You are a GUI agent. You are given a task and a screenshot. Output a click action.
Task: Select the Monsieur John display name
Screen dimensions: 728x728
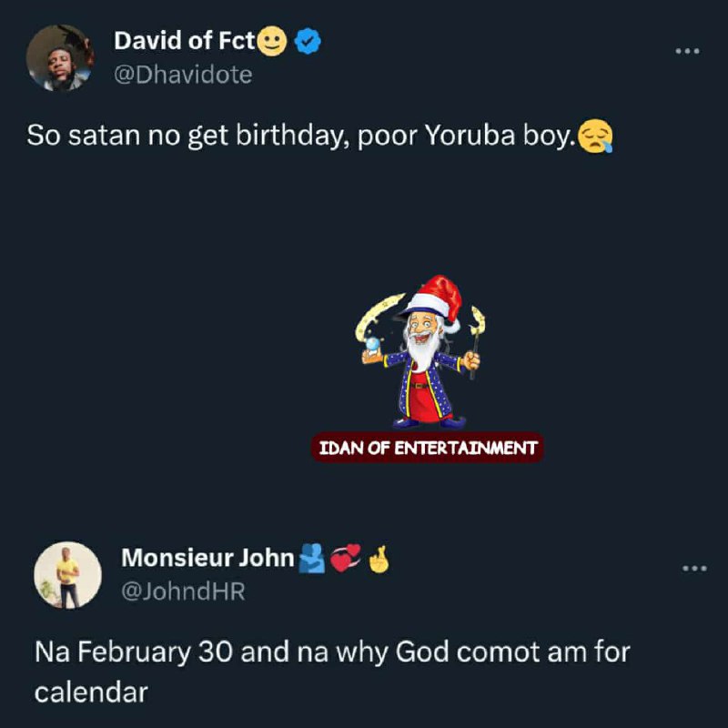207,558
